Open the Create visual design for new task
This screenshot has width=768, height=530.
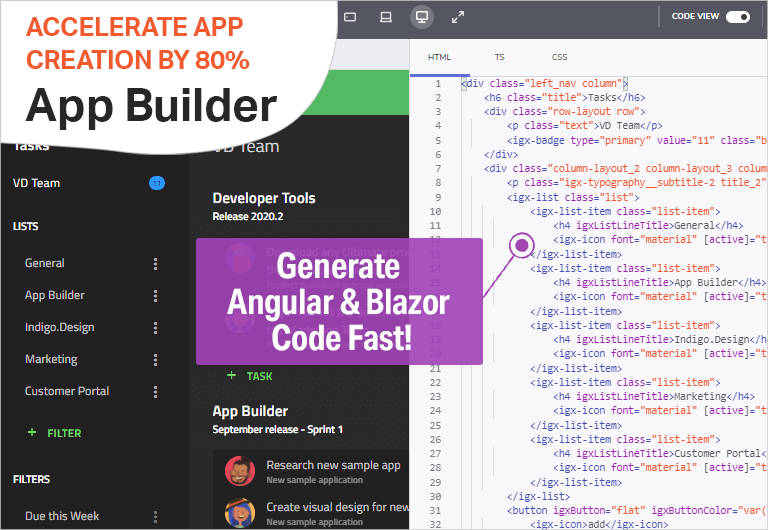coord(337,507)
